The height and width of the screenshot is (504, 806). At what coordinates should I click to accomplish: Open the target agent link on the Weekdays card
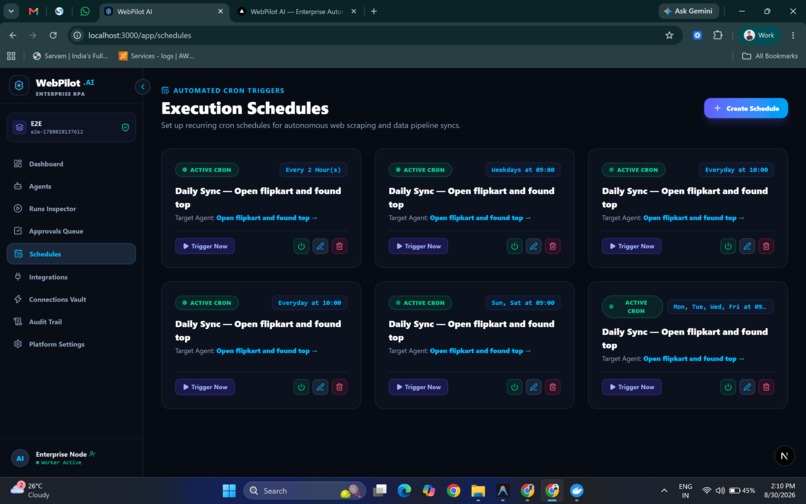[x=480, y=218]
